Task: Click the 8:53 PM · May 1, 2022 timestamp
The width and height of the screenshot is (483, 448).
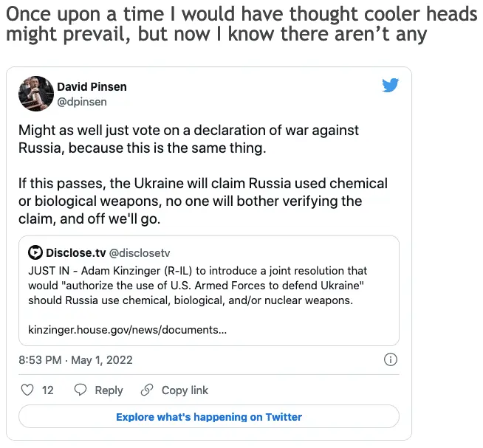Action: click(x=75, y=360)
